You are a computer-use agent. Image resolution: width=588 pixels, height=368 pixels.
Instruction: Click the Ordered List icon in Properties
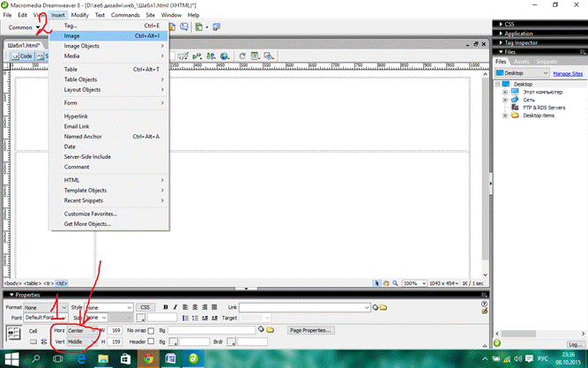(x=195, y=318)
